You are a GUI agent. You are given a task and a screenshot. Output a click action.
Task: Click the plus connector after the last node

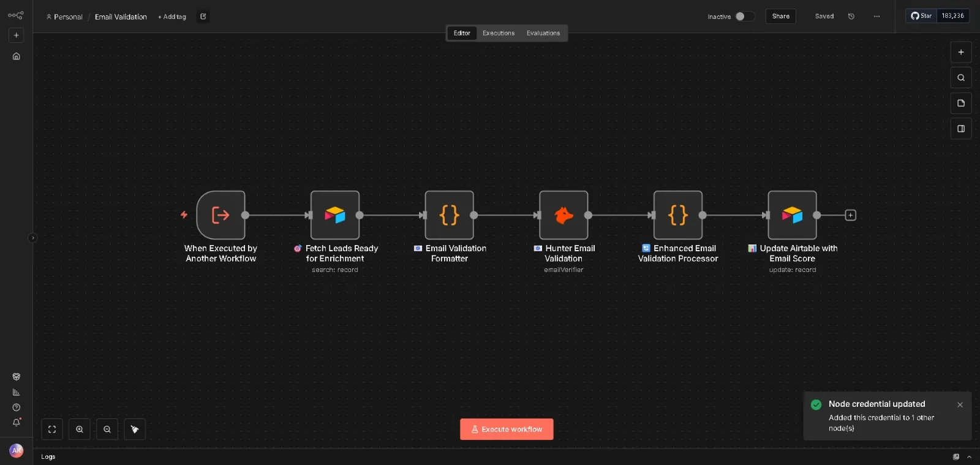point(851,215)
